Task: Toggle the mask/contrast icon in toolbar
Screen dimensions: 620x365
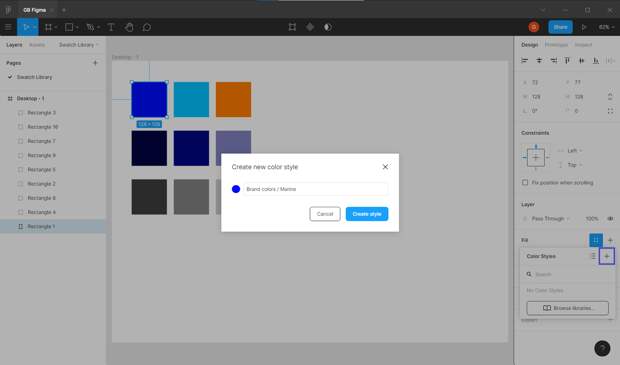Action: [x=327, y=27]
